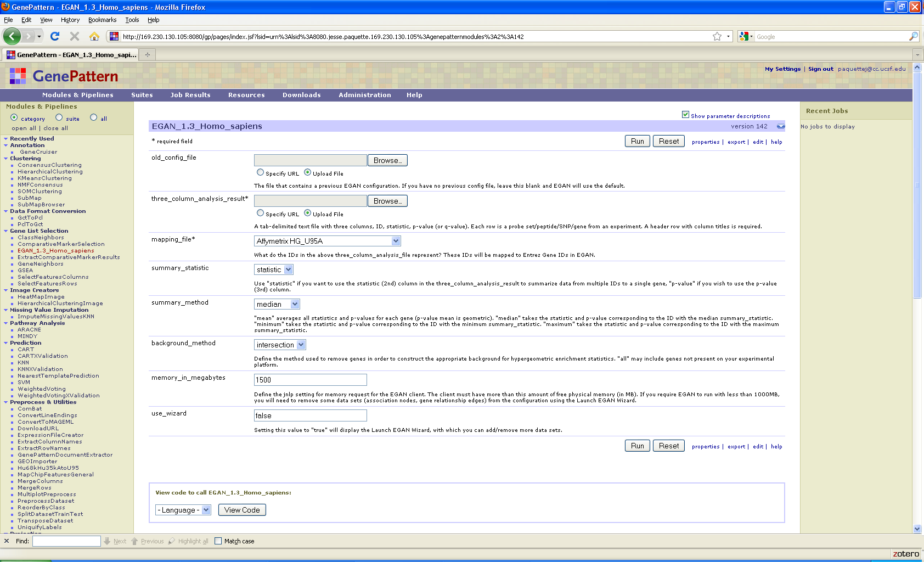Click the top export link
This screenshot has height=562, width=924.
point(736,142)
